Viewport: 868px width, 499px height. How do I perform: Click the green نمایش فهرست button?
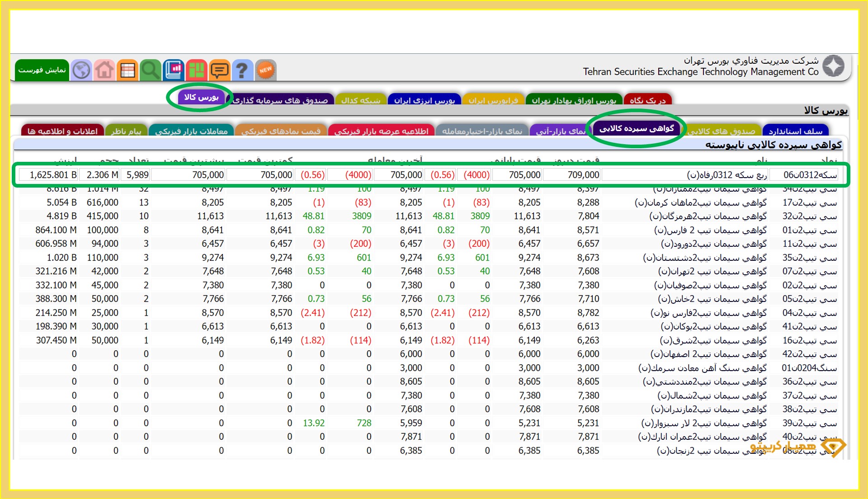pyautogui.click(x=42, y=70)
